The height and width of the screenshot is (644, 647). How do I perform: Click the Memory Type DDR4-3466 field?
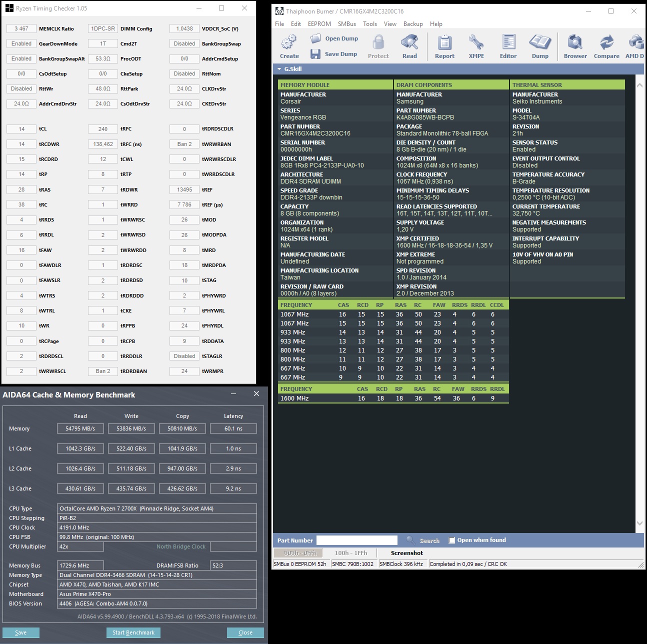[157, 575]
